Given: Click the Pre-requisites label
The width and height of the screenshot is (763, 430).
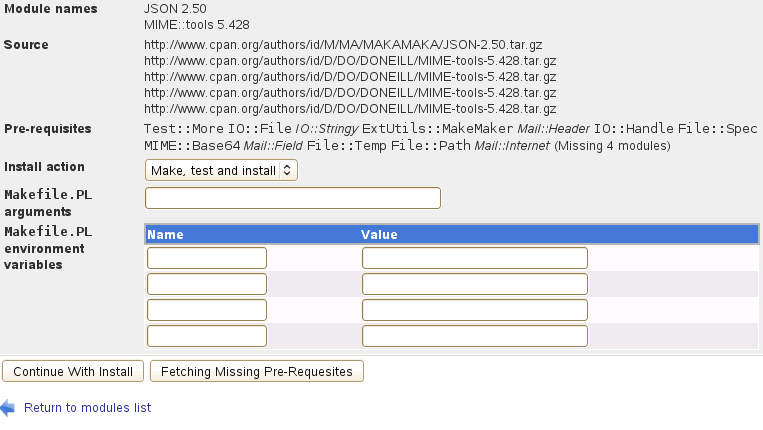Looking at the screenshot, I should click(48, 129).
